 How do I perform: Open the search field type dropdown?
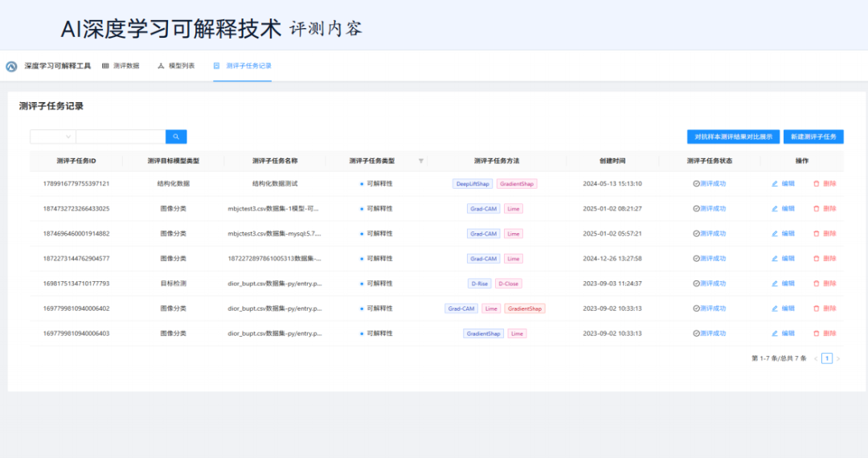[52, 137]
